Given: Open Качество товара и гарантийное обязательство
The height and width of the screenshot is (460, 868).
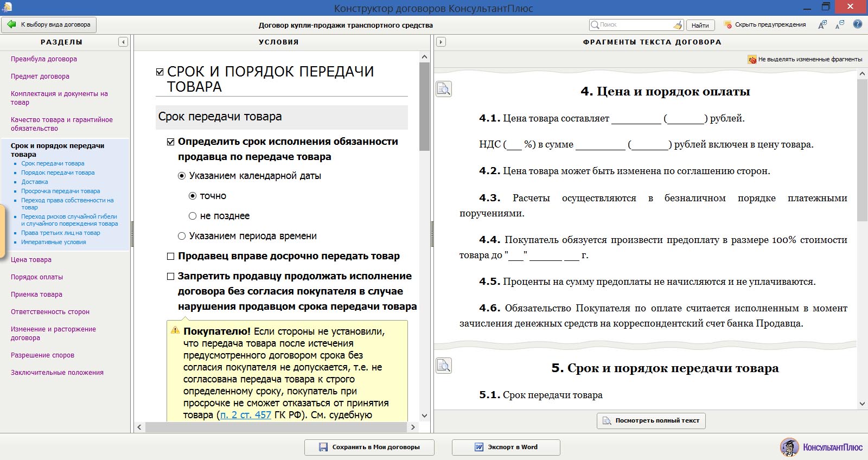Looking at the screenshot, I should 62,124.
